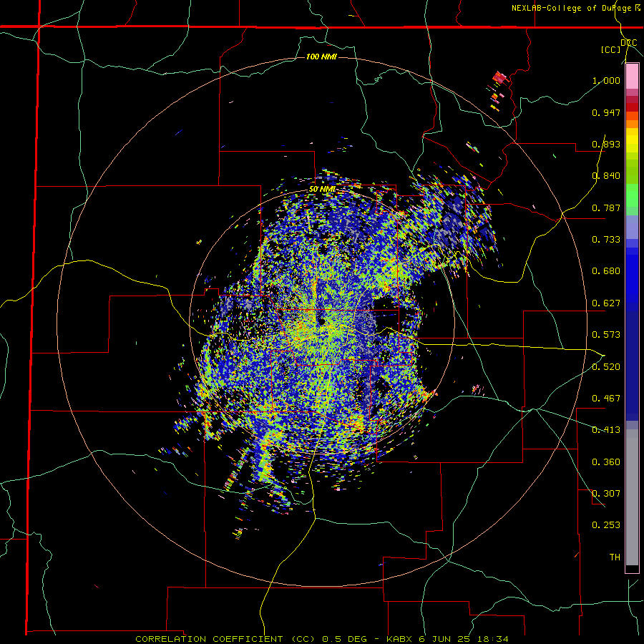Image resolution: width=644 pixels, height=644 pixels.
Task: Select the 0.573 scale value
Action: [606, 335]
